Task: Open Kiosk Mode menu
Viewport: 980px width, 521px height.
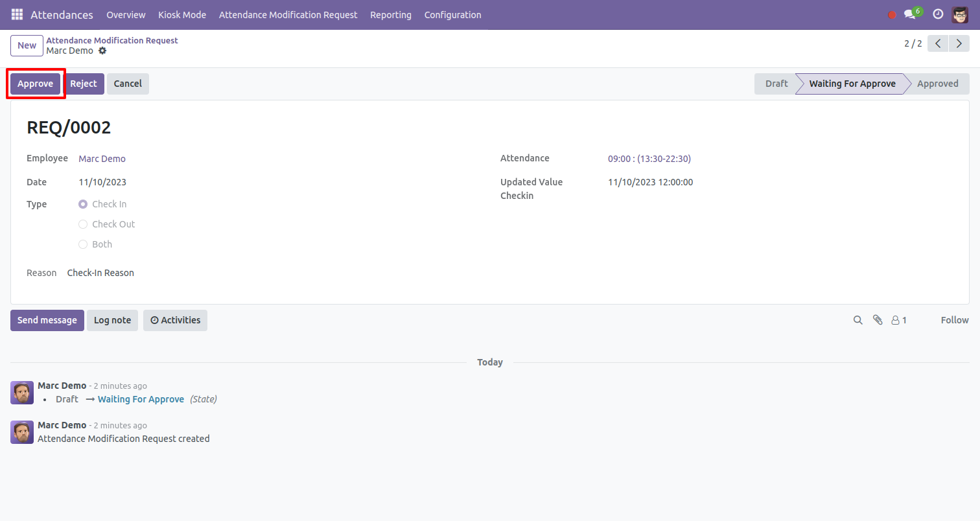Action: [x=182, y=14]
